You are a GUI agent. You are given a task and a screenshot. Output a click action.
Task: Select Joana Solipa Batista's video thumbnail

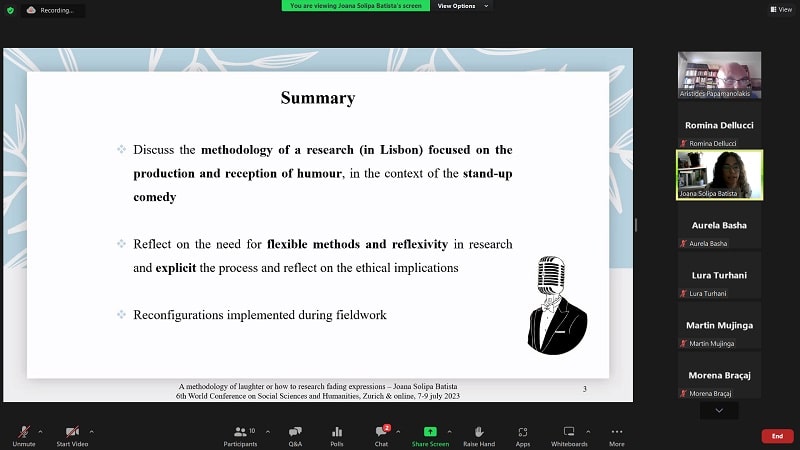719,174
